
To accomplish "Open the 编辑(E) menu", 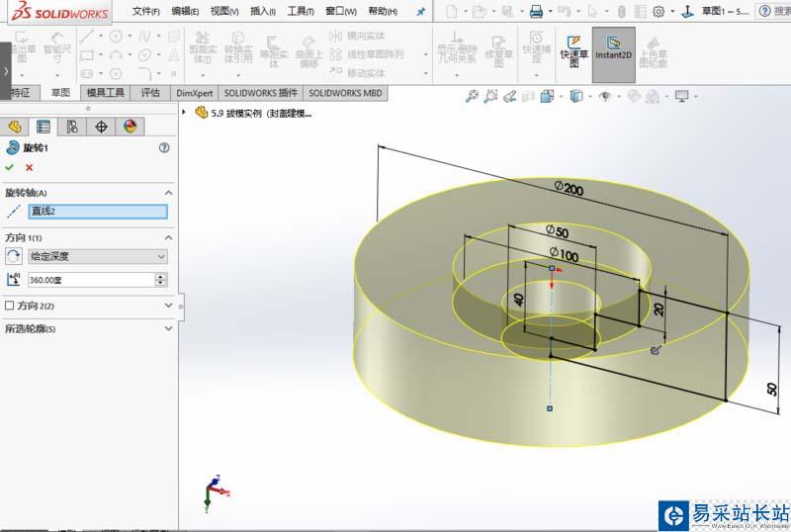I will [185, 11].
